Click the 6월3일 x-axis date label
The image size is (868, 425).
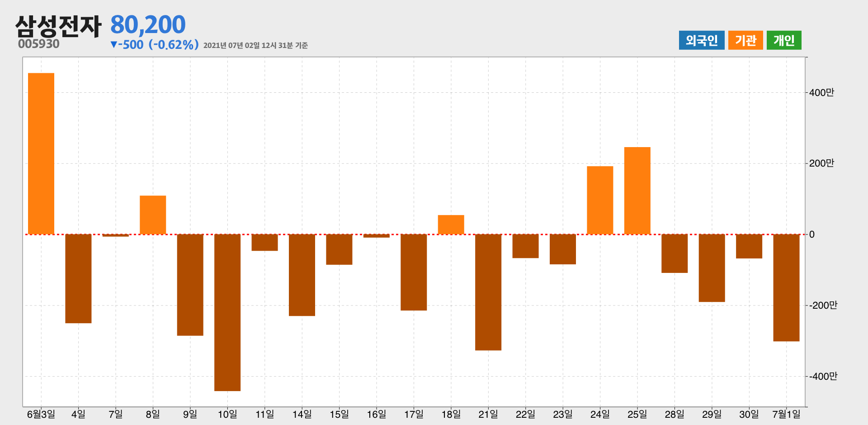pyautogui.click(x=41, y=414)
